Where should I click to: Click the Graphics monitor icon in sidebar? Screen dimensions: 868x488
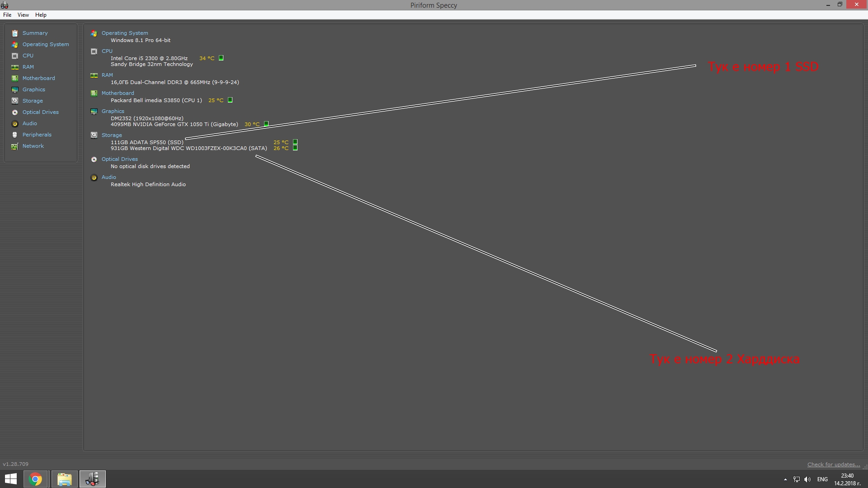15,89
